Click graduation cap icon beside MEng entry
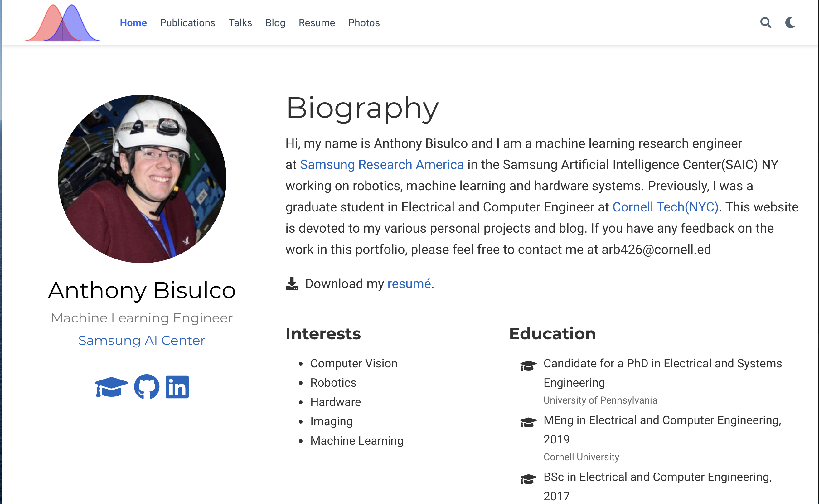 coord(528,422)
